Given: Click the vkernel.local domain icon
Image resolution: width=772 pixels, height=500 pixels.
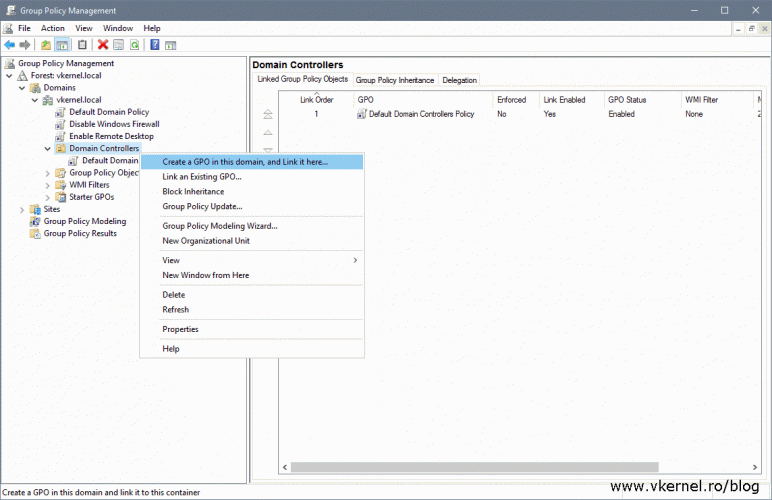Looking at the screenshot, I should coord(48,100).
